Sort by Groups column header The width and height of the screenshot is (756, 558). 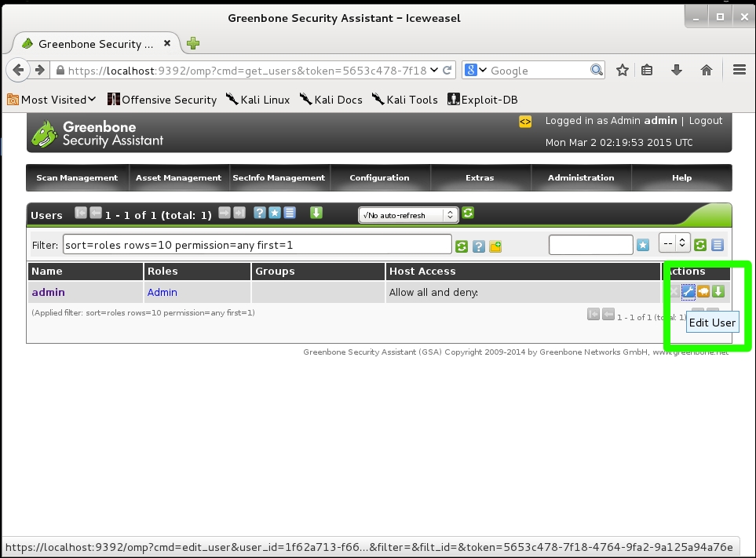pos(275,271)
